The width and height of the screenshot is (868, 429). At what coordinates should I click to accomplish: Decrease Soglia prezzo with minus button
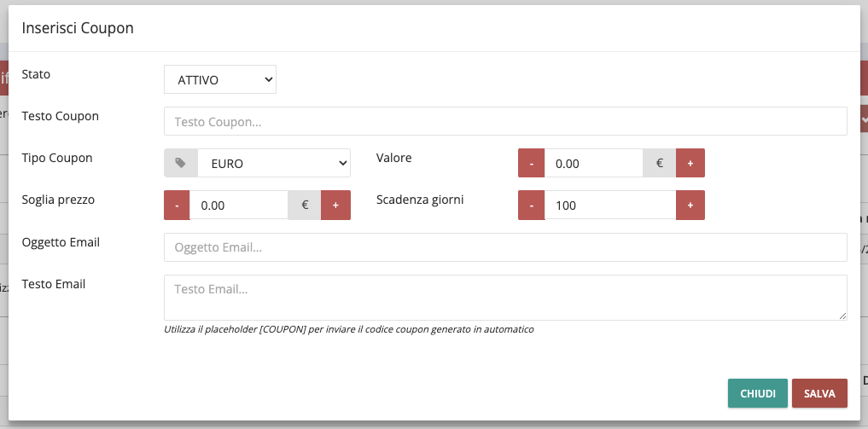pyautogui.click(x=177, y=206)
